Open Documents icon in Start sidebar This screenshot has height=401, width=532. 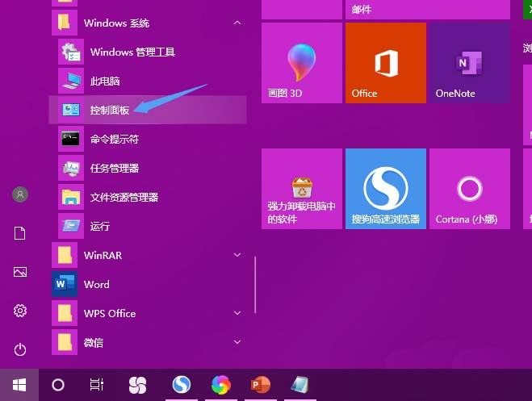click(20, 233)
